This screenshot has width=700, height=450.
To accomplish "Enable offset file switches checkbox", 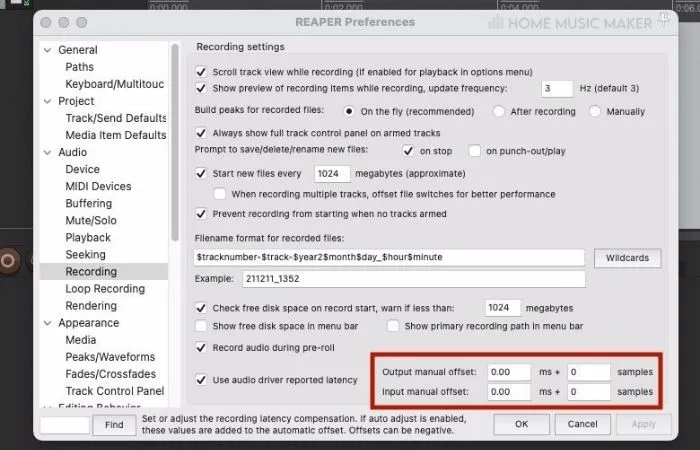I will [220, 194].
